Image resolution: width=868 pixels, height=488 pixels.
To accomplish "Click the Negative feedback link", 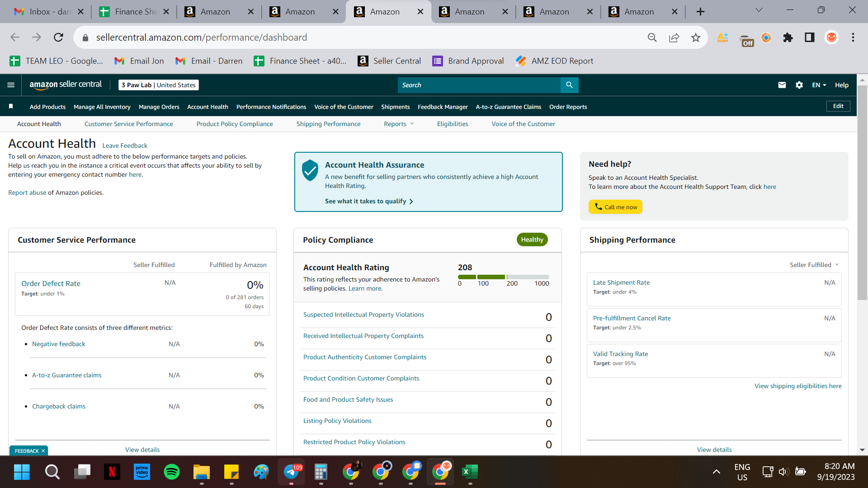I will pyautogui.click(x=58, y=344).
